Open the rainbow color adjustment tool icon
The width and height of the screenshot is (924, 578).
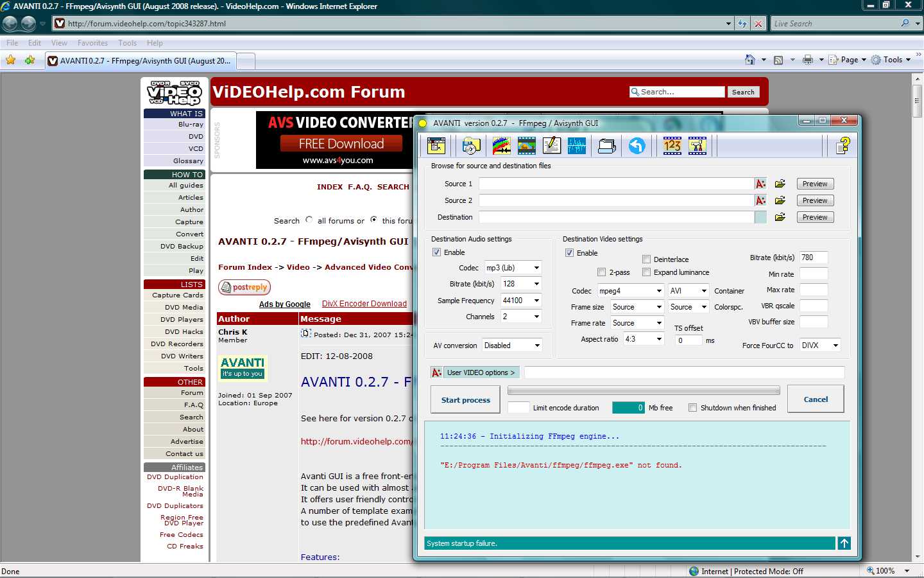(x=502, y=146)
